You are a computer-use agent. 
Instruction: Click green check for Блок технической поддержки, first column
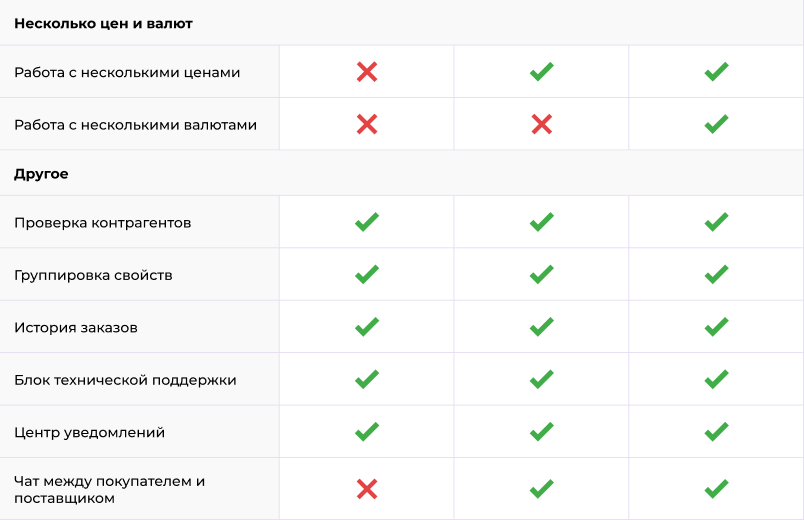[367, 379]
